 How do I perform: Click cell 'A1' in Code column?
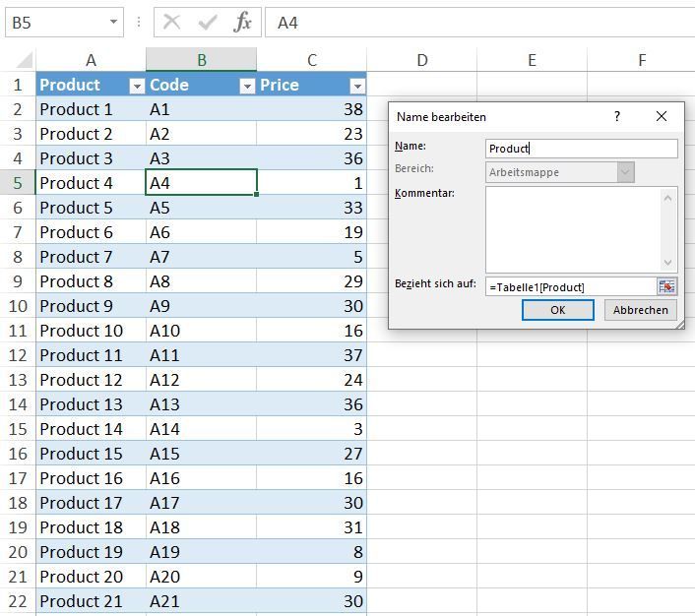click(201, 109)
